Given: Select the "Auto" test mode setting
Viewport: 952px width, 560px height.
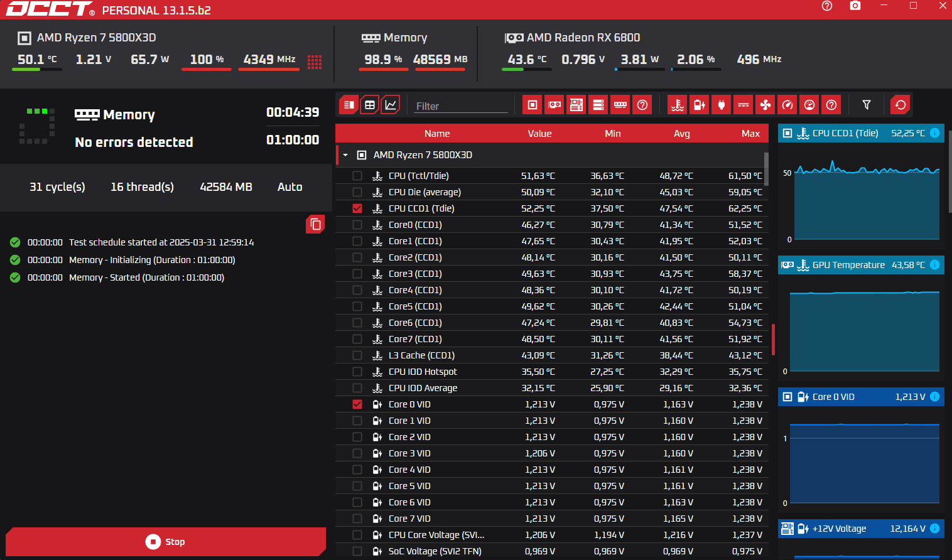Looking at the screenshot, I should [x=290, y=187].
